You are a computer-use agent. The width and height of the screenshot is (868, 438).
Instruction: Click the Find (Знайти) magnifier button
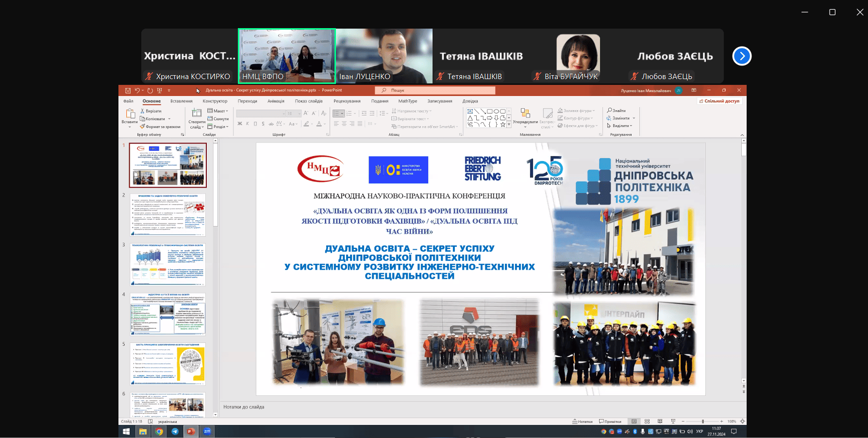616,111
